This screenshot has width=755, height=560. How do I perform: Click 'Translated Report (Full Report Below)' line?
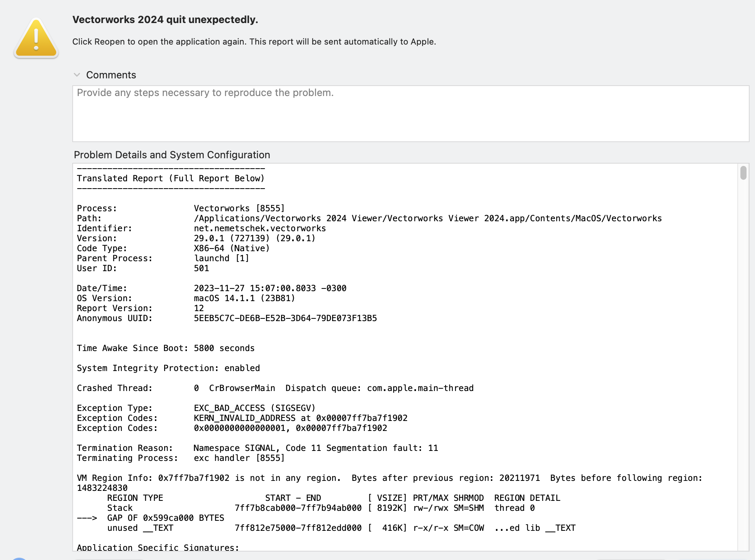coord(171,178)
